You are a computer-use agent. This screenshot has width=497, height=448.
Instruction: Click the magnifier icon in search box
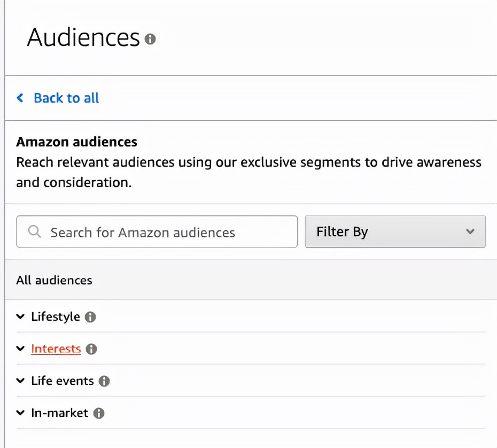[35, 232]
